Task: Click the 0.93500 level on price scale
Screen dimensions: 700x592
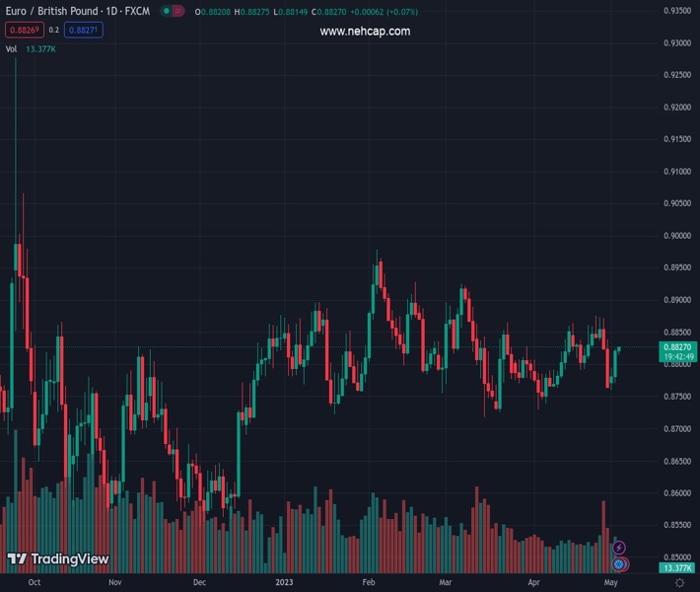Action: (x=676, y=11)
